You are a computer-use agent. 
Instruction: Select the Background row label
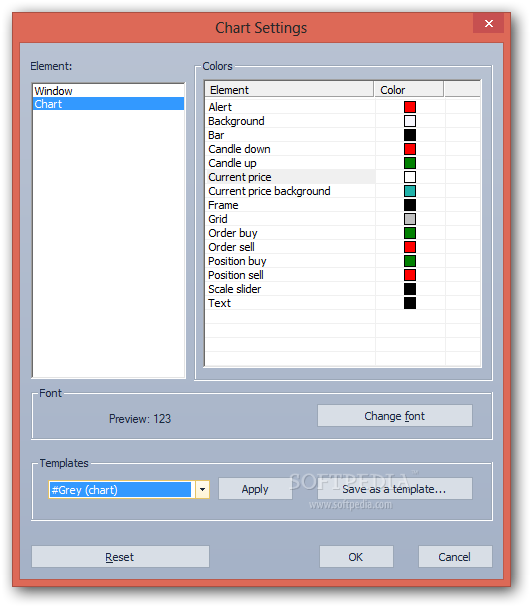(x=236, y=121)
